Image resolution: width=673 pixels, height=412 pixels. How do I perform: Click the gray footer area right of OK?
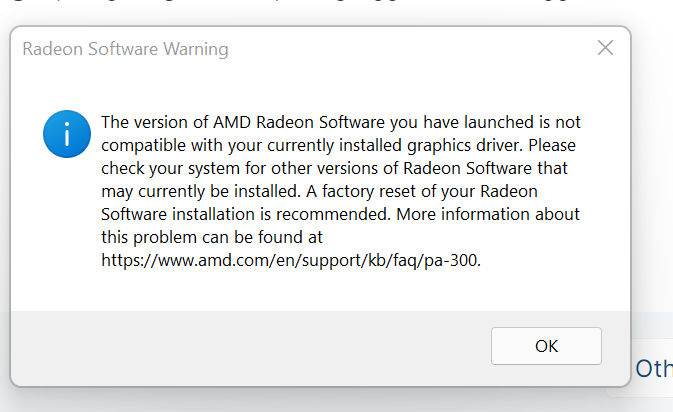(615, 346)
